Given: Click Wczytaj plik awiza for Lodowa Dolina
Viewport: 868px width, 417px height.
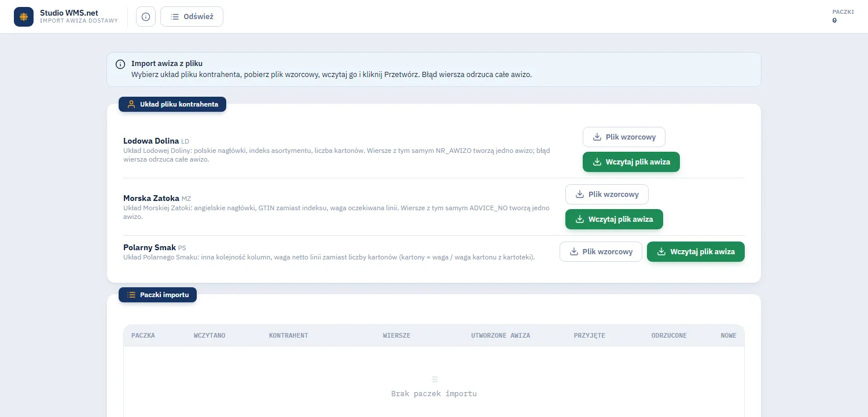Looking at the screenshot, I should point(631,162).
